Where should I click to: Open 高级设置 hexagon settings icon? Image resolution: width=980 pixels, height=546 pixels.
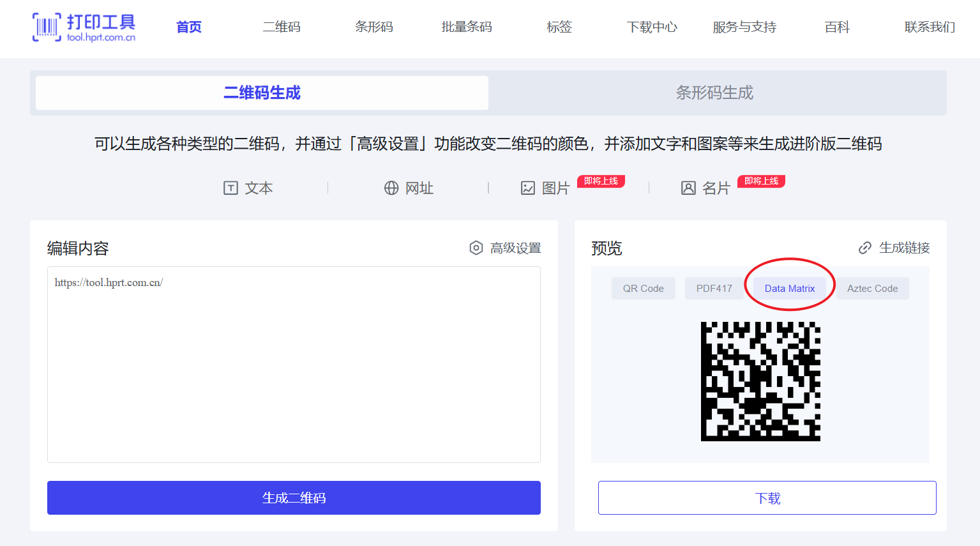(476, 248)
